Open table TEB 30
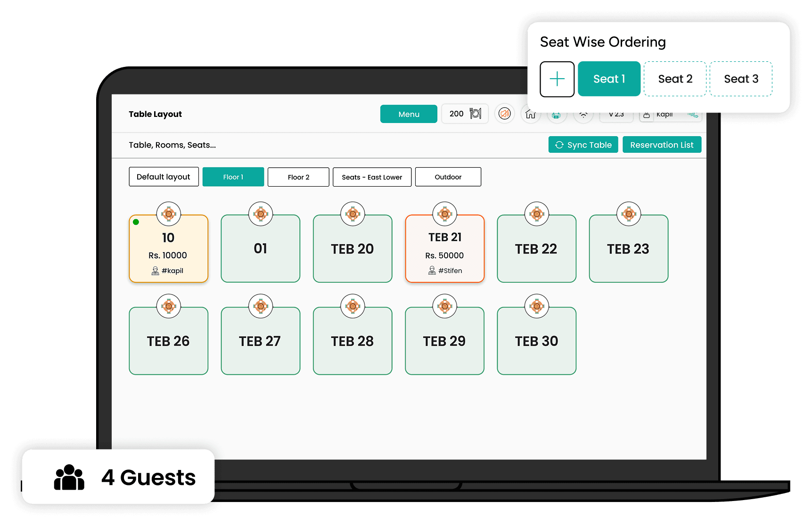The height and width of the screenshot is (526, 812). (536, 341)
